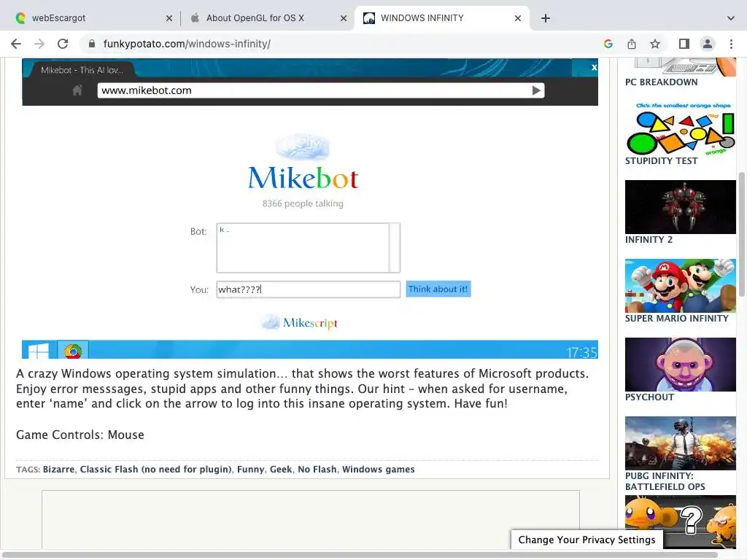Open a new browser tab
This screenshot has height=560, width=747.
pos(546,18)
